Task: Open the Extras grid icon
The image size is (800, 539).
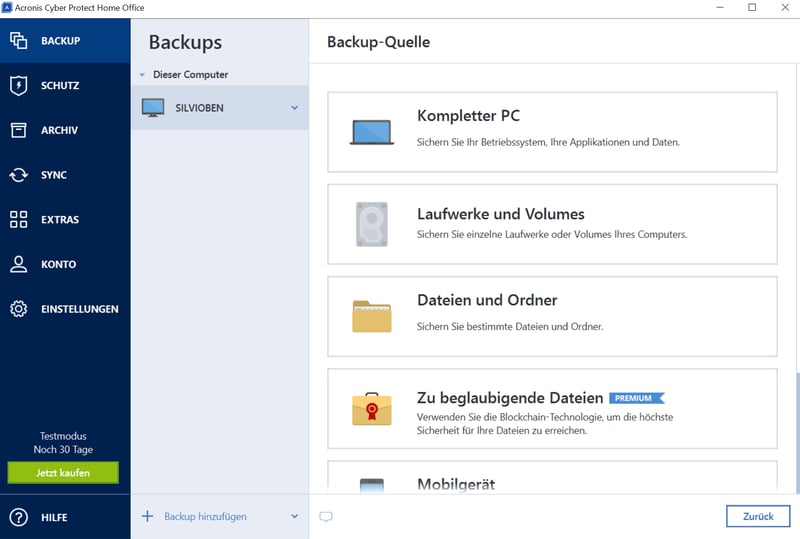Action: click(x=18, y=219)
